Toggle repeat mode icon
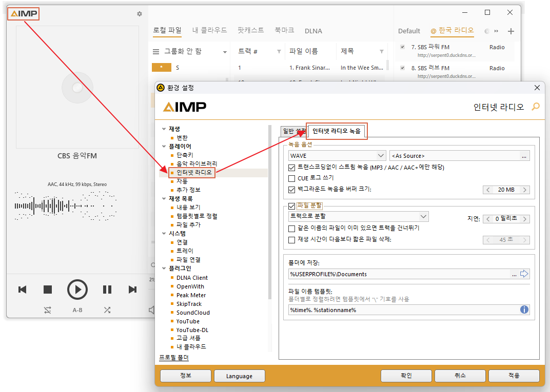The height and width of the screenshot is (392, 550). [48, 310]
